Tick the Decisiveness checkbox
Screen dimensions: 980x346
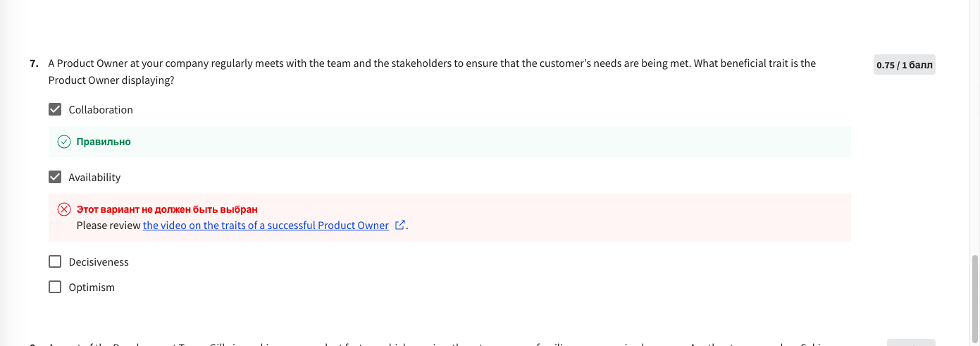tap(55, 261)
